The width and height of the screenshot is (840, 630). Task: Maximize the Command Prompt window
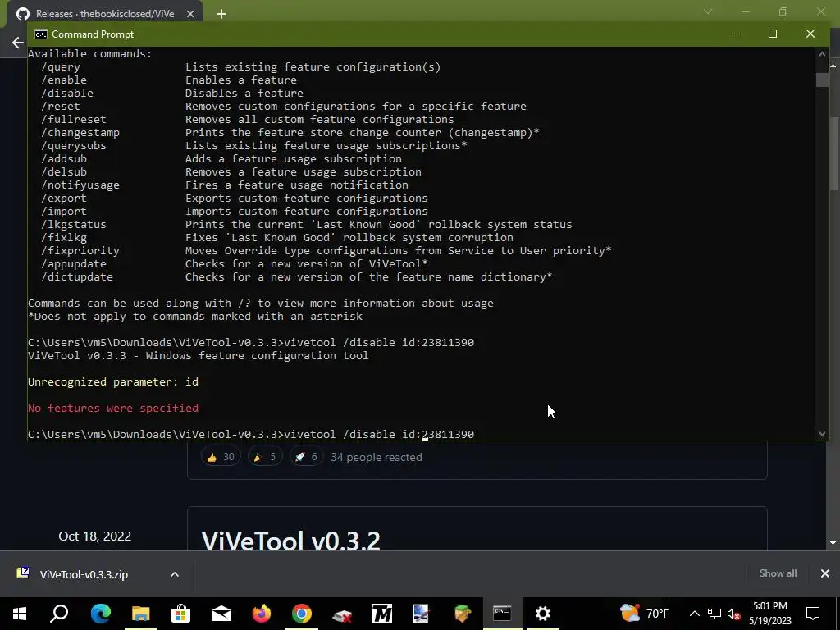(773, 34)
